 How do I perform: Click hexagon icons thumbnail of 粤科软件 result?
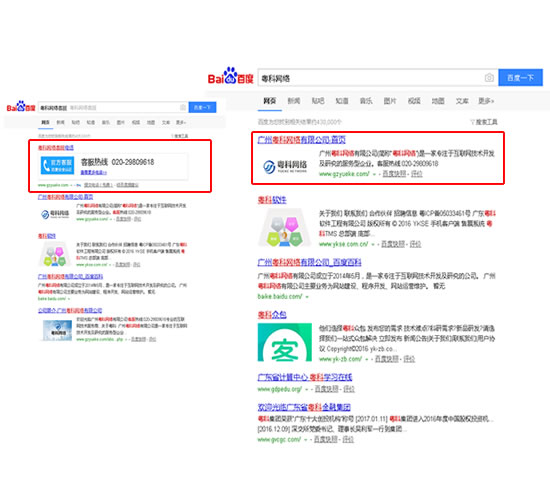284,227
